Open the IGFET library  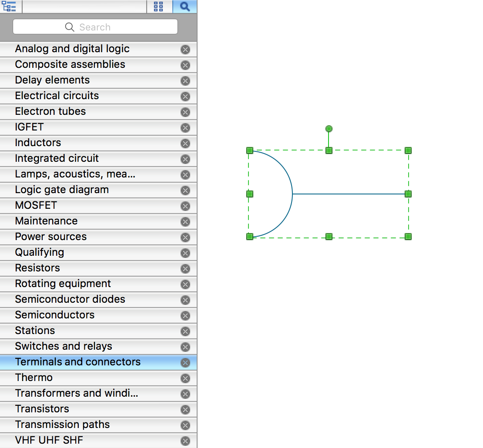[98, 127]
